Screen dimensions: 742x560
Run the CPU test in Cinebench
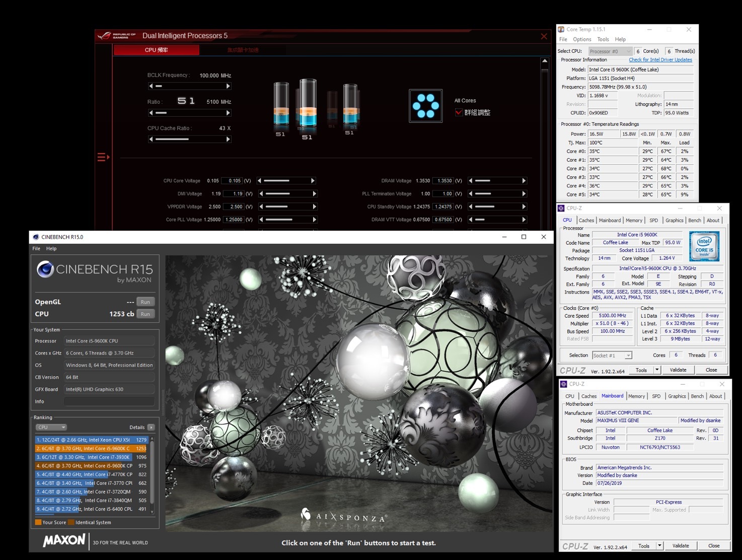(x=145, y=314)
